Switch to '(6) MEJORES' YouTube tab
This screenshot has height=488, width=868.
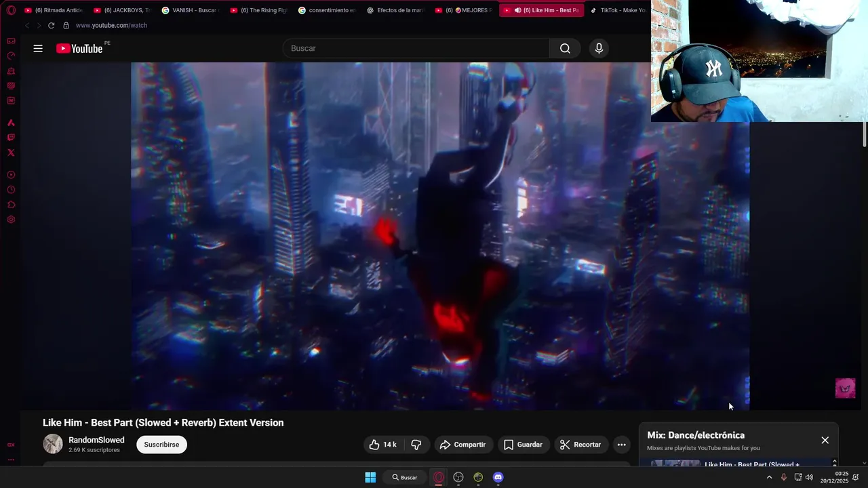click(464, 10)
